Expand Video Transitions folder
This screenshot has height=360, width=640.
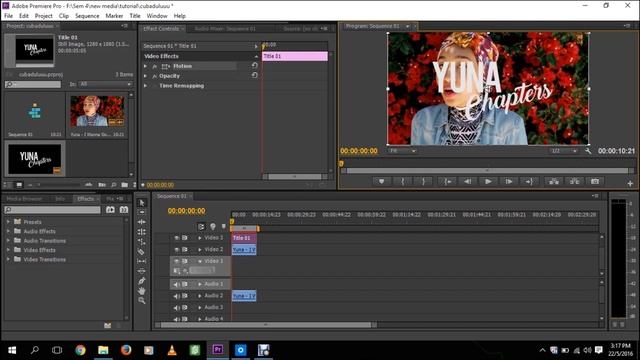coord(8,259)
